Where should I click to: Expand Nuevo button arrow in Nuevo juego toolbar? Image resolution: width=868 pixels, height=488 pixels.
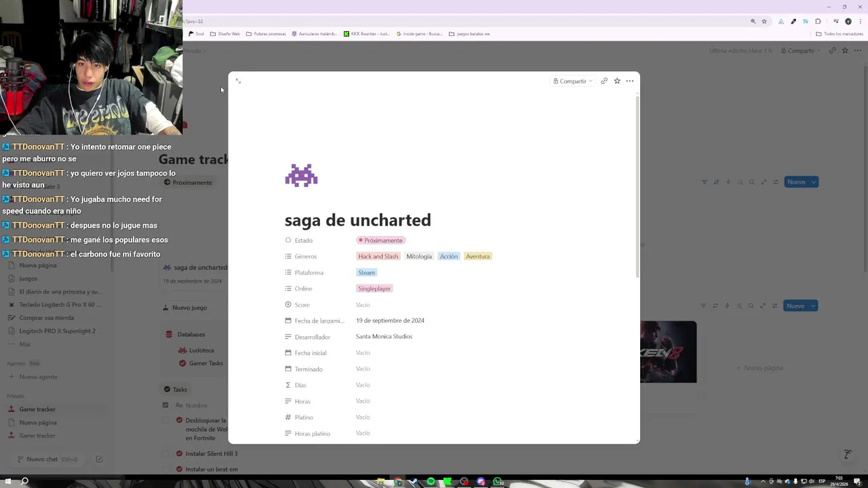click(813, 306)
